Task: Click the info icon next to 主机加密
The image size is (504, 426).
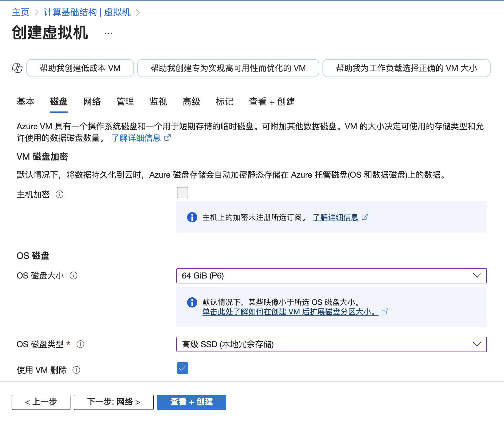Action: (59, 194)
